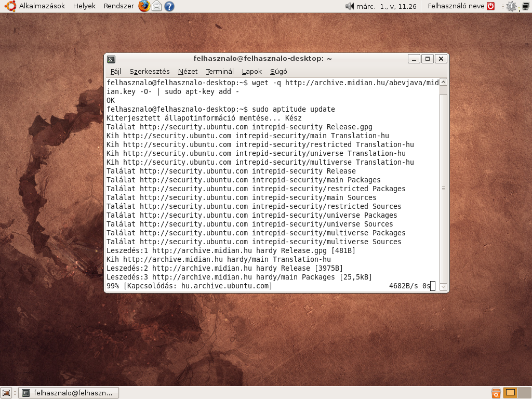Open the Alkalmazások menu

[42, 6]
